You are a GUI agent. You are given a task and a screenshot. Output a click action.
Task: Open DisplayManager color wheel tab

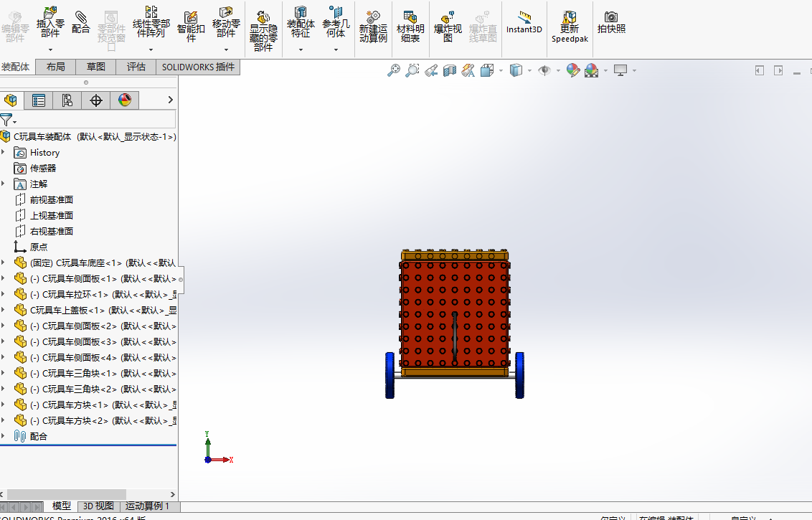tap(124, 100)
